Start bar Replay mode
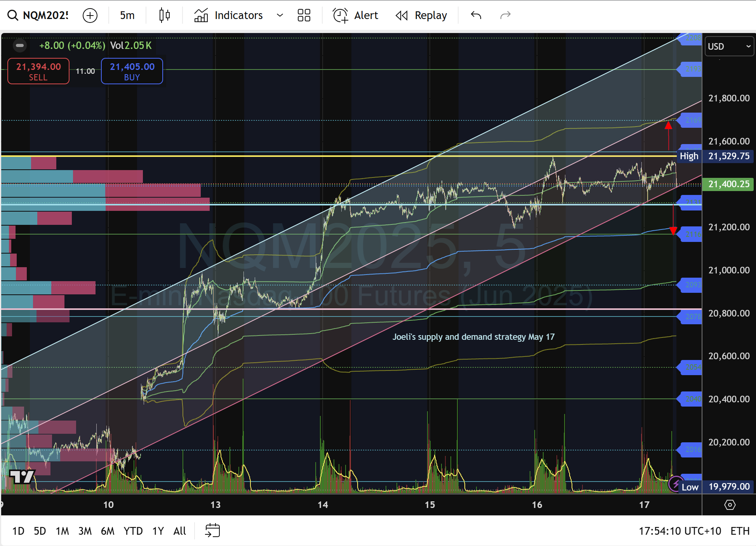The width and height of the screenshot is (756, 546). point(421,15)
